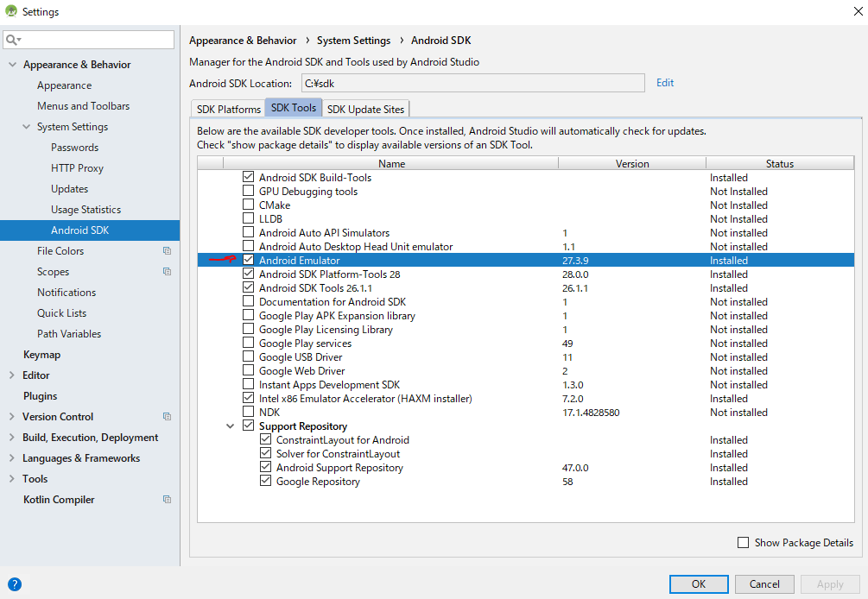Check Documentation for Android SDK checkbox

248,301
